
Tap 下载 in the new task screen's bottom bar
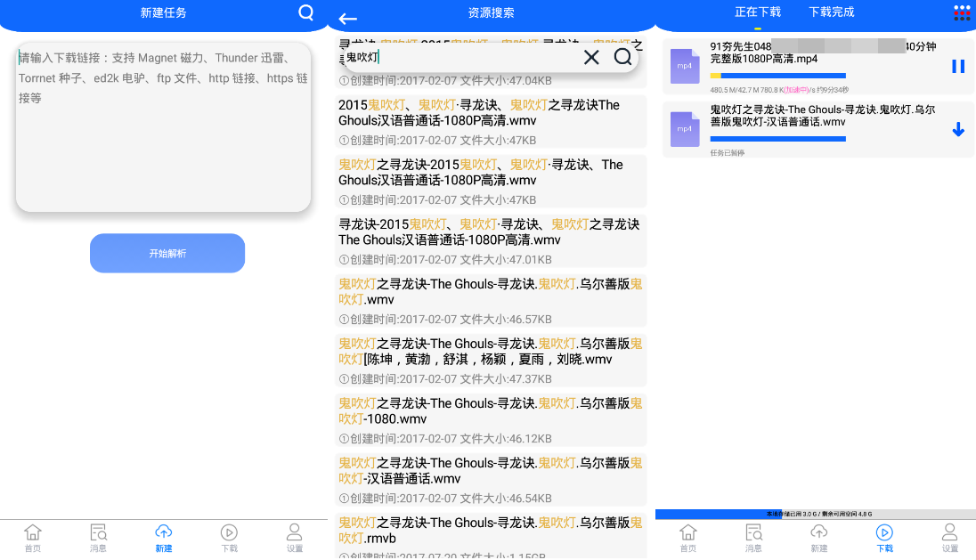(229, 538)
